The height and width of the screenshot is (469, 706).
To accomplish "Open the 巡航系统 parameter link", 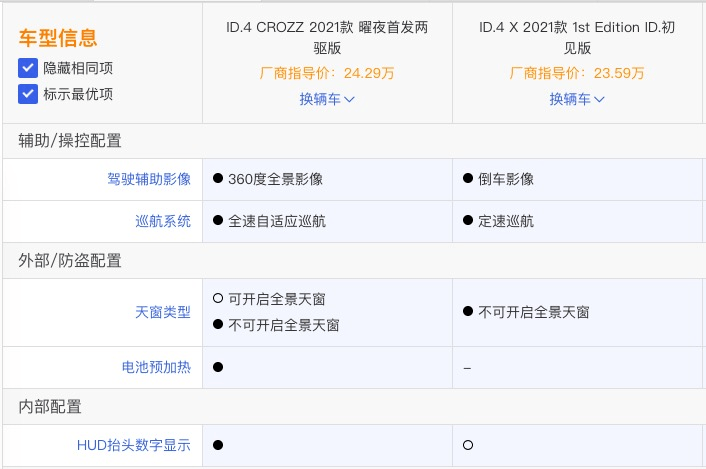I will [163, 221].
